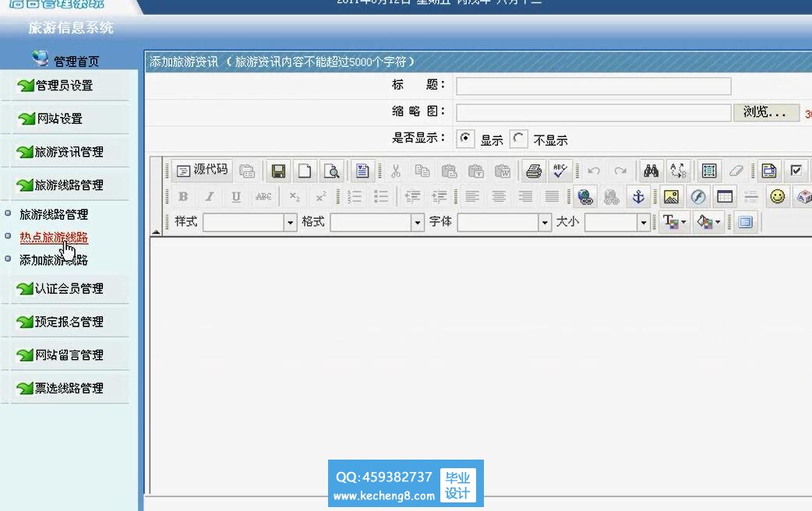Viewport: 812px width, 511px height.
Task: Click the 浏览... browse button
Action: pos(766,112)
